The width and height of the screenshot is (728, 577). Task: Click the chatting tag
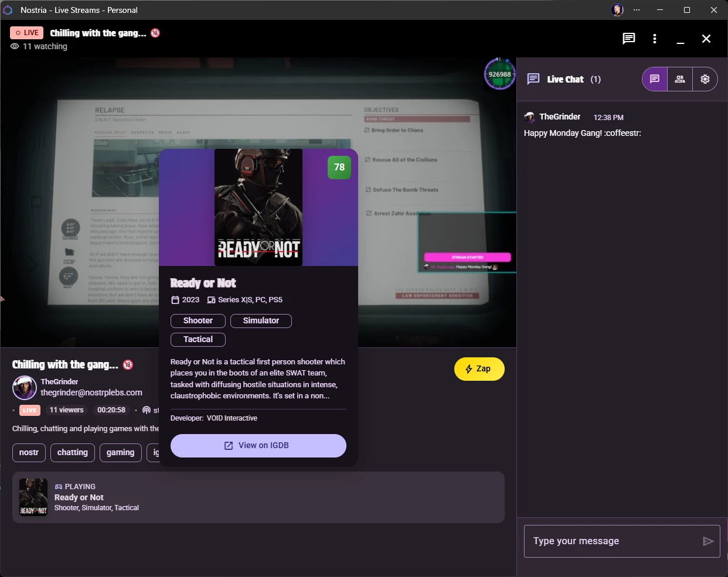[x=73, y=452]
